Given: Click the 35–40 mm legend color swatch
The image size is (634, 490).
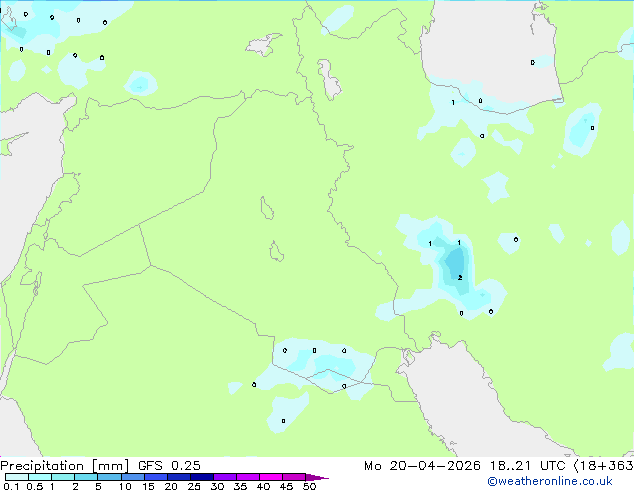Looking at the screenshot, I should (x=247, y=477).
